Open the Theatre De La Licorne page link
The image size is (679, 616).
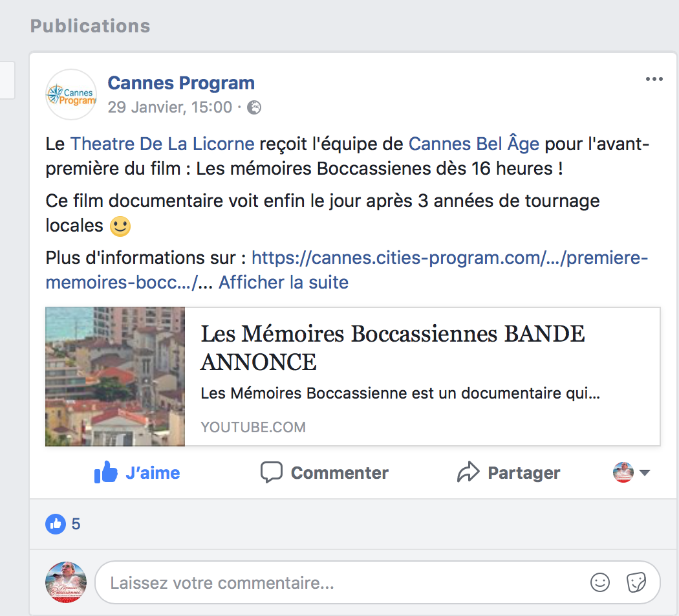pos(162,144)
